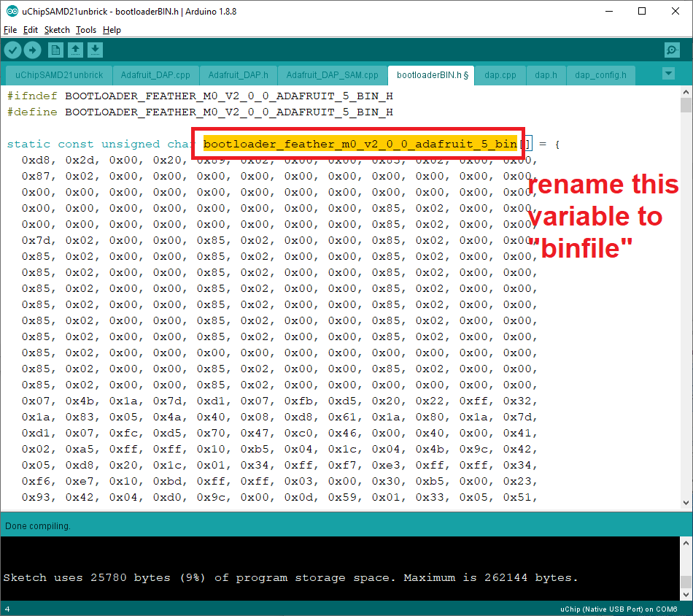Switch to the Adafruit_DAP_SAM.cpp tab
Image resolution: width=693 pixels, height=616 pixels.
[x=333, y=75]
